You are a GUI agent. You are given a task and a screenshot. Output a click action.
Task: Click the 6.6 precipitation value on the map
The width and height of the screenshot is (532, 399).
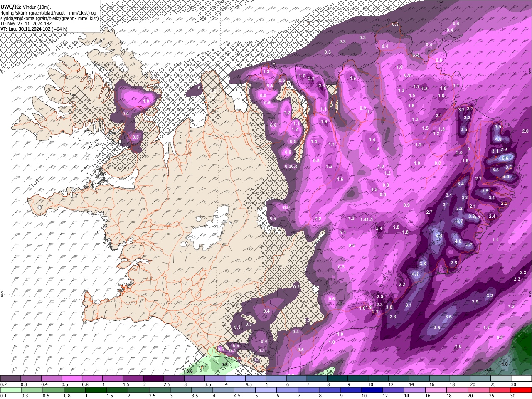click(505, 158)
